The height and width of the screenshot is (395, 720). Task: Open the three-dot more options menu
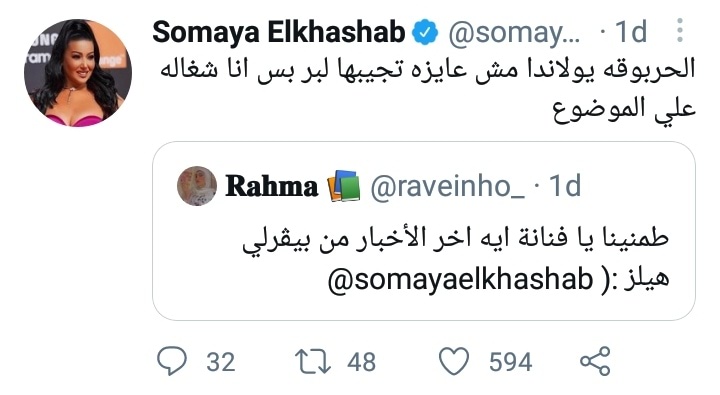680,31
